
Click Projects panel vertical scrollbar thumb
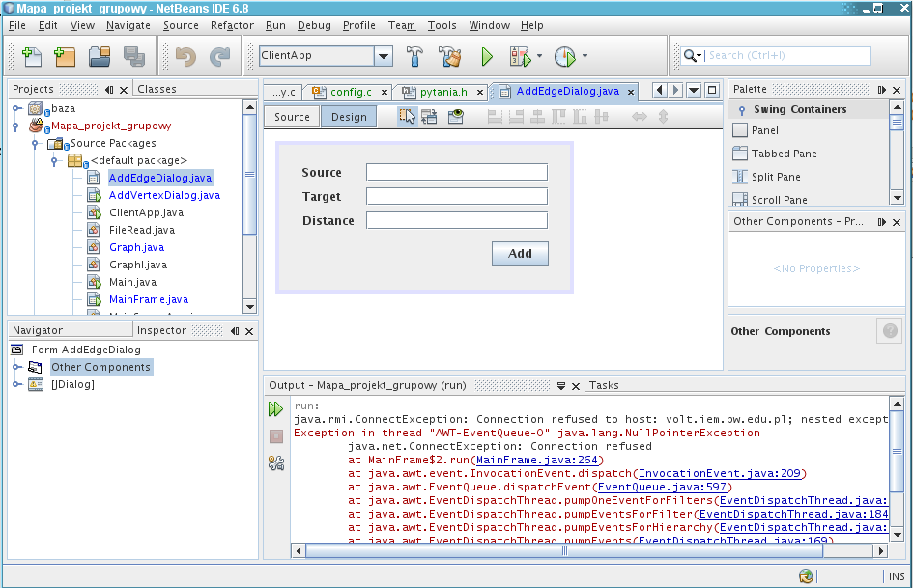click(250, 174)
